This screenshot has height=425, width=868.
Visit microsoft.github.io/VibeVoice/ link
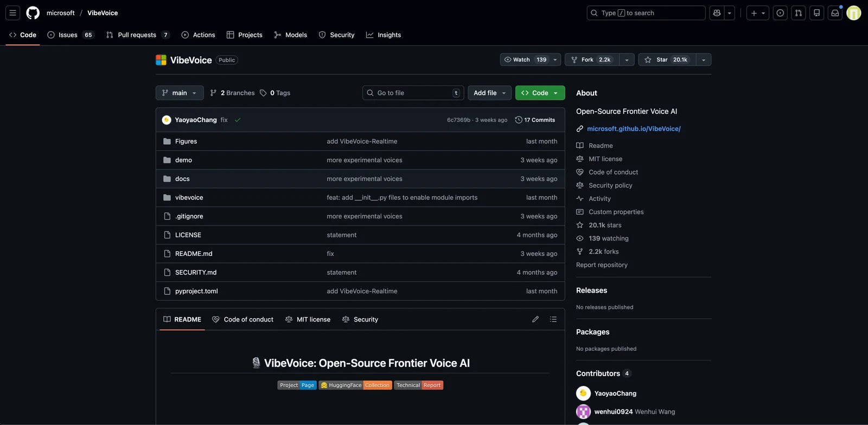click(x=634, y=128)
